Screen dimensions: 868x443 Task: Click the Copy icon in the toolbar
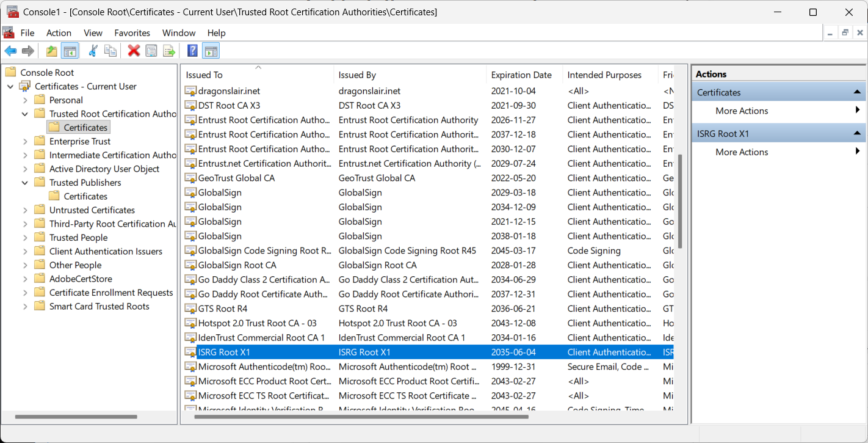point(110,51)
